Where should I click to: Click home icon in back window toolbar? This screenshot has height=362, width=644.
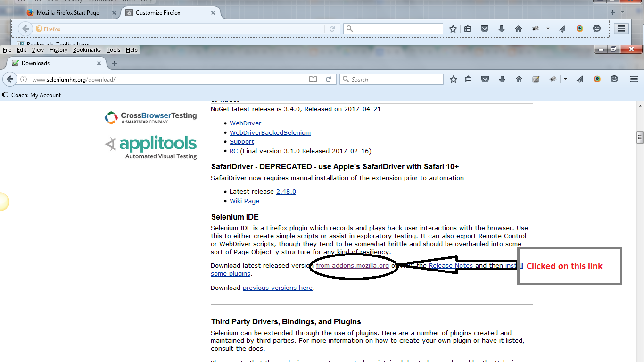click(x=519, y=29)
